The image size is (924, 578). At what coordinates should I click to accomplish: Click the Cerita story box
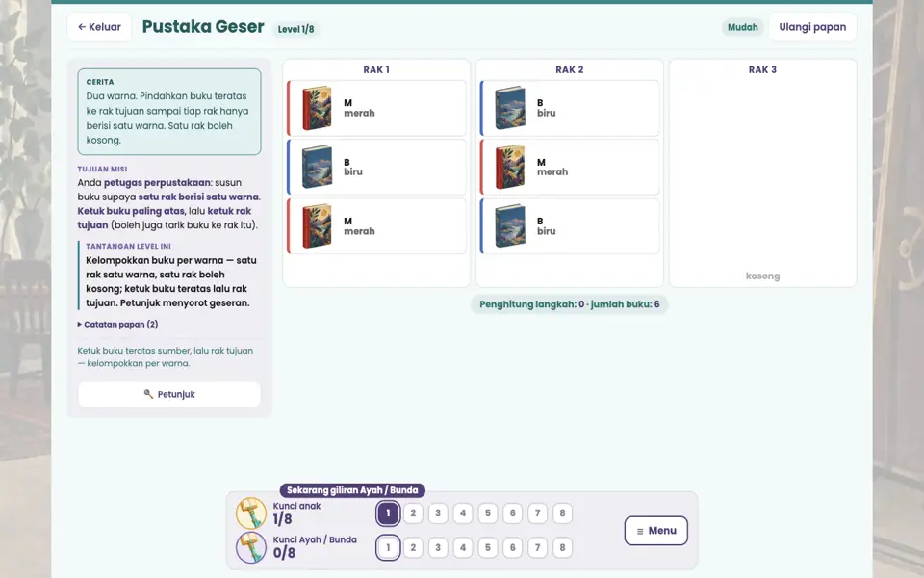coord(169,112)
